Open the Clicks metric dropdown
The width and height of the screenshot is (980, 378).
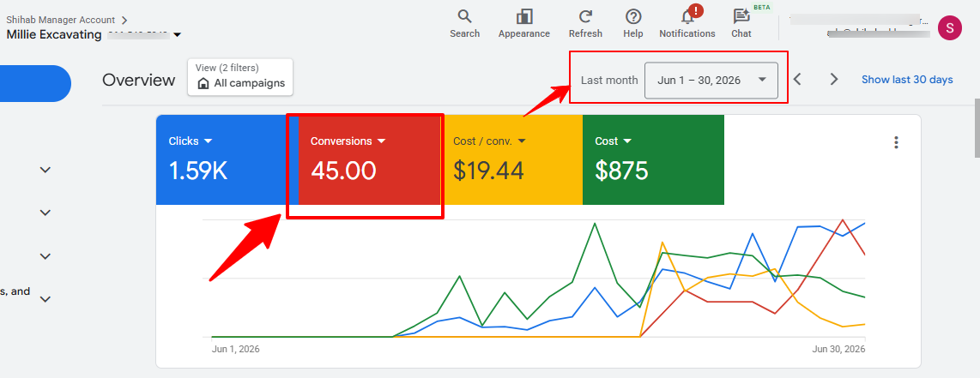pos(209,141)
